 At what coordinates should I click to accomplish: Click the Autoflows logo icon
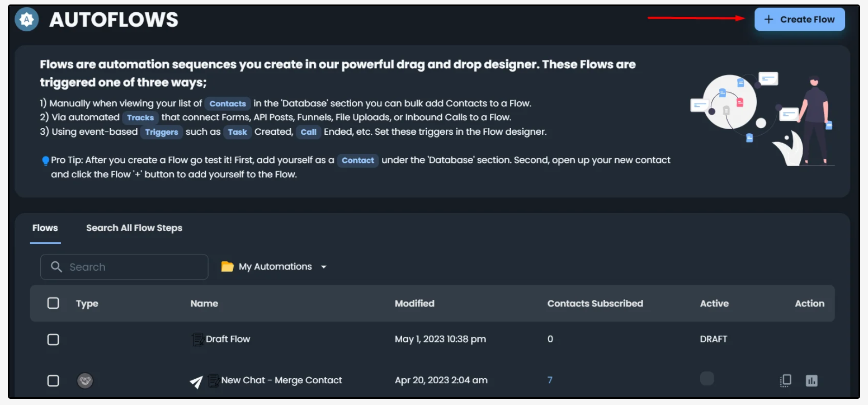point(27,20)
